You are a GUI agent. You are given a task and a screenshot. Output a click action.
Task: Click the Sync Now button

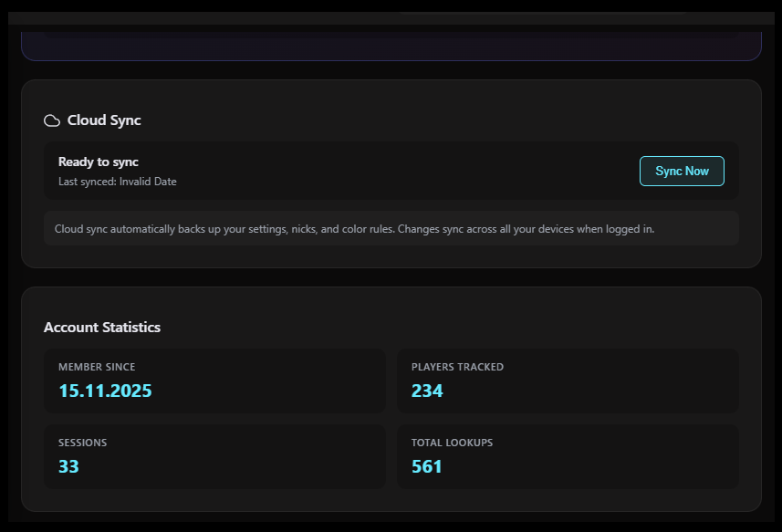coord(682,171)
